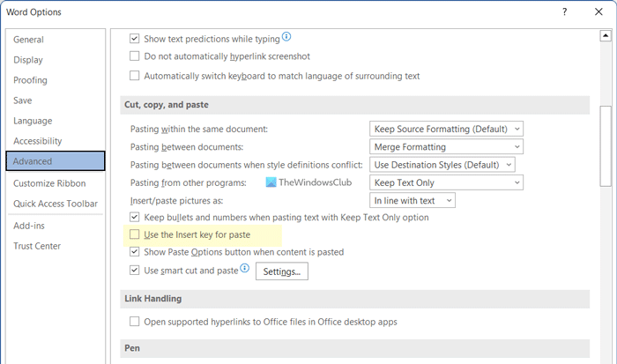This screenshot has width=617, height=364.
Task: Click the Help question mark icon
Action: click(x=562, y=12)
